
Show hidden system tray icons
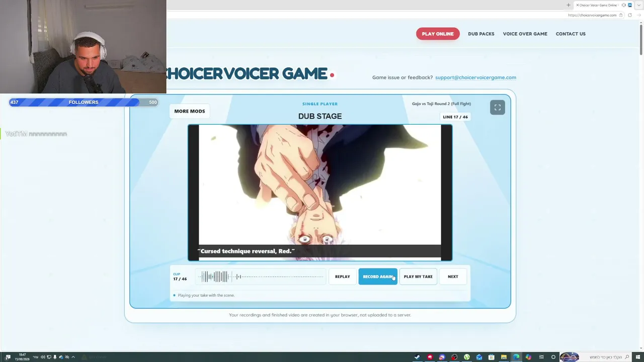pos(73,357)
